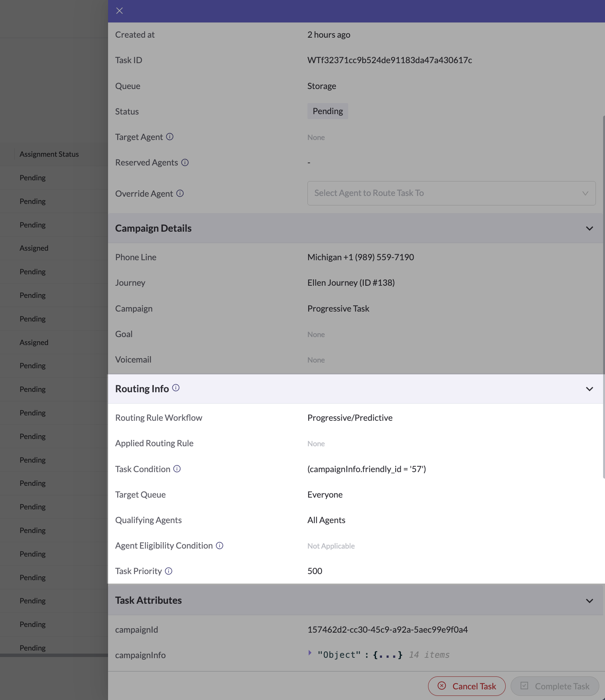The image size is (605, 700).
Task: Click info icon next to Override Agent
Action: pos(180,193)
